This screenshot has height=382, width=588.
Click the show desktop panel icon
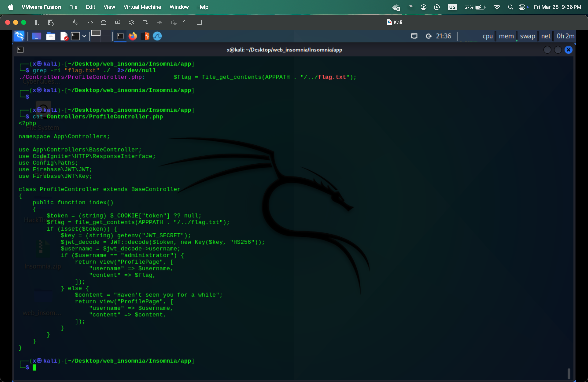[x=37, y=36]
